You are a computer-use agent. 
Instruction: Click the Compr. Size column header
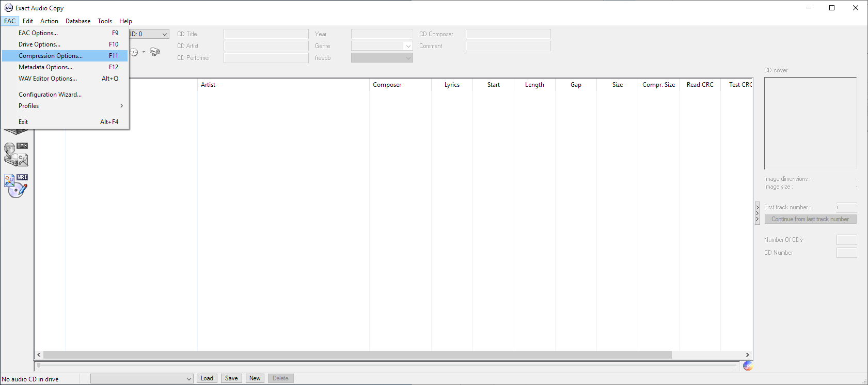(x=658, y=85)
